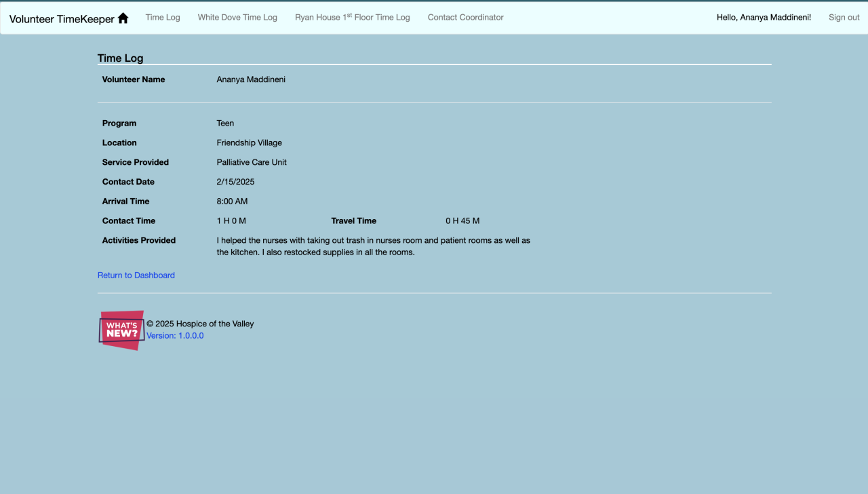Click the Activities Provided description text
This screenshot has width=868, height=494.
[374, 246]
